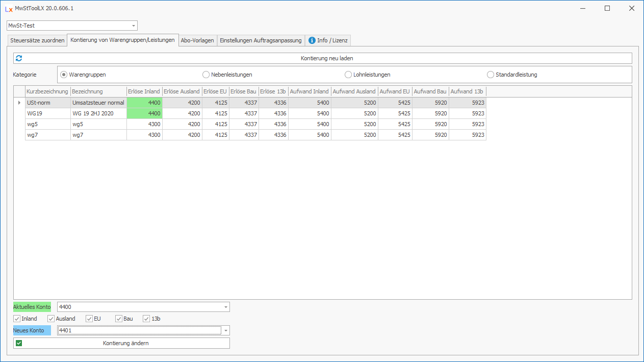
Task: Toggle the Ausland checkbox
Action: [x=51, y=319]
